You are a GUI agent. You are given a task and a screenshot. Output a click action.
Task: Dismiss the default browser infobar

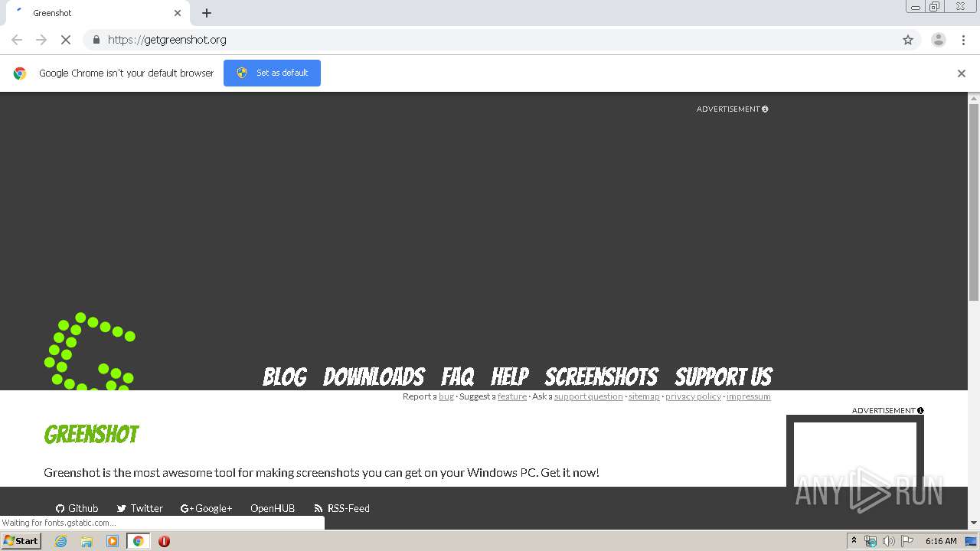[962, 73]
